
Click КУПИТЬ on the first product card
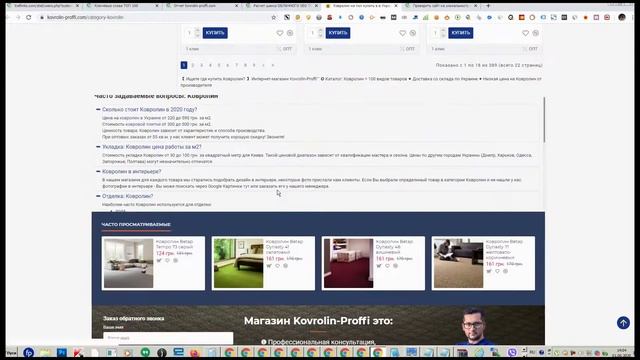click(x=215, y=33)
